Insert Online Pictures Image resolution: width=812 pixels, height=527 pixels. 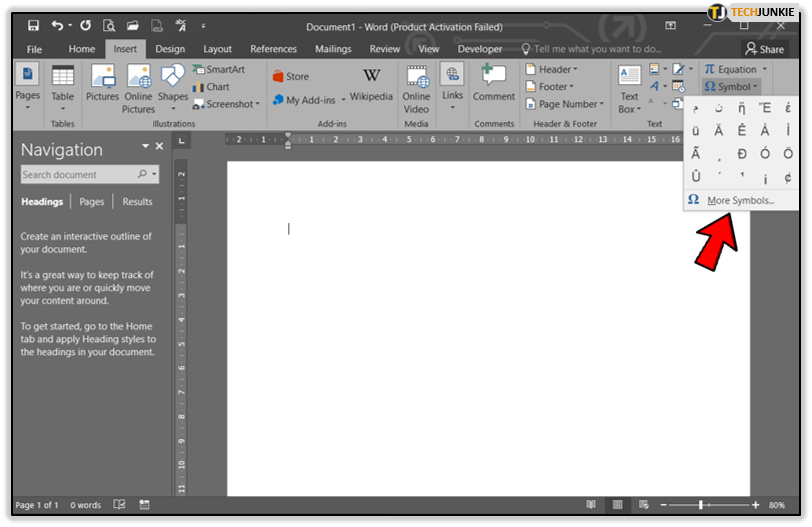(x=138, y=88)
